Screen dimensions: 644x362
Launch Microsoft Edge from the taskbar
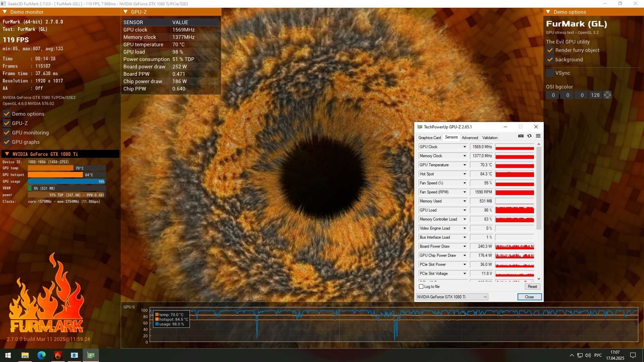(41, 355)
